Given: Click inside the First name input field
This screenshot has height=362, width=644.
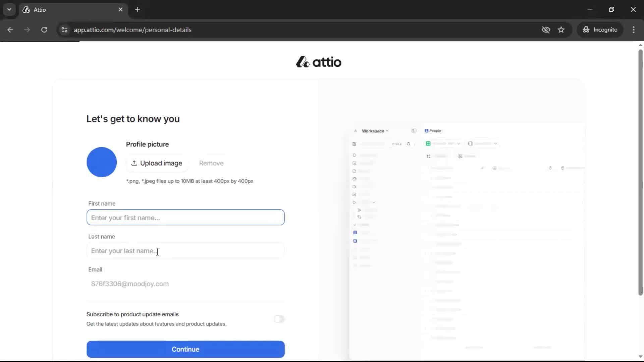Looking at the screenshot, I should click(x=185, y=217).
